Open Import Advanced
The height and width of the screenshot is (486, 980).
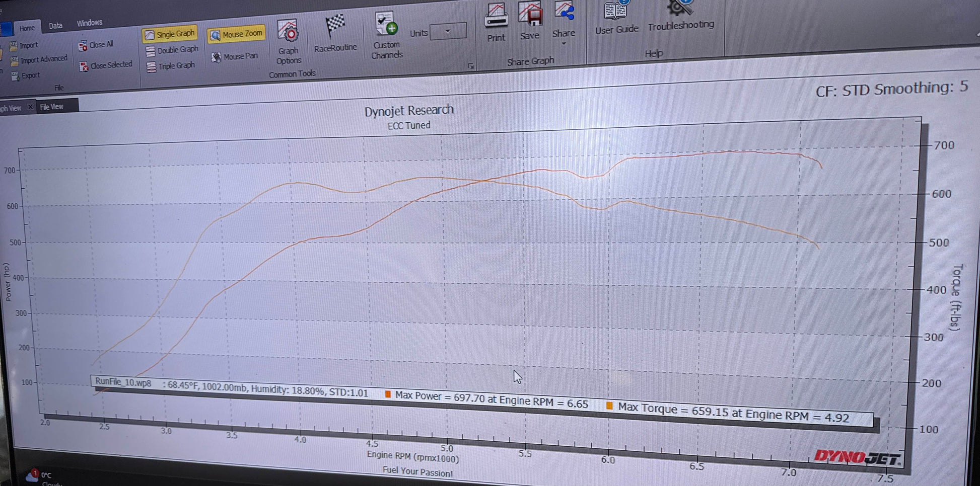tap(39, 60)
